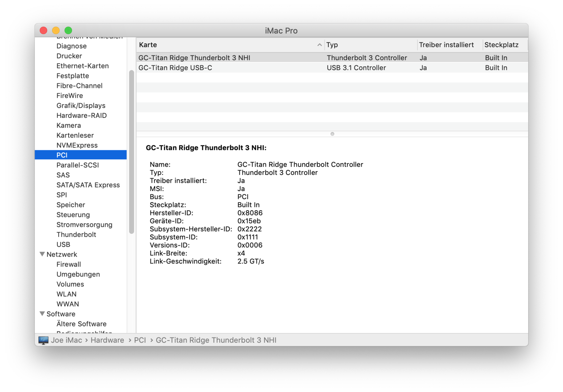The width and height of the screenshot is (563, 392).
Task: Select the Software category label
Action: pos(61,314)
